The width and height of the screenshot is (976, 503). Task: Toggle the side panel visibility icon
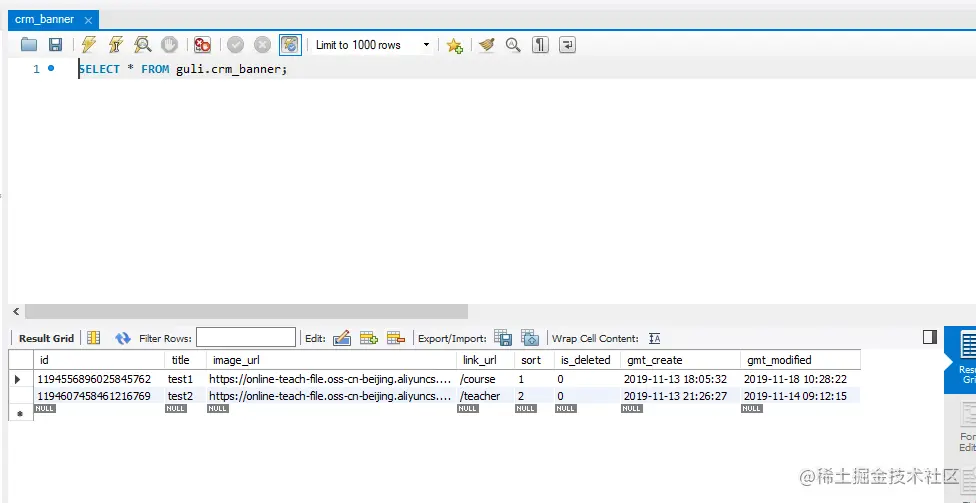click(x=930, y=337)
